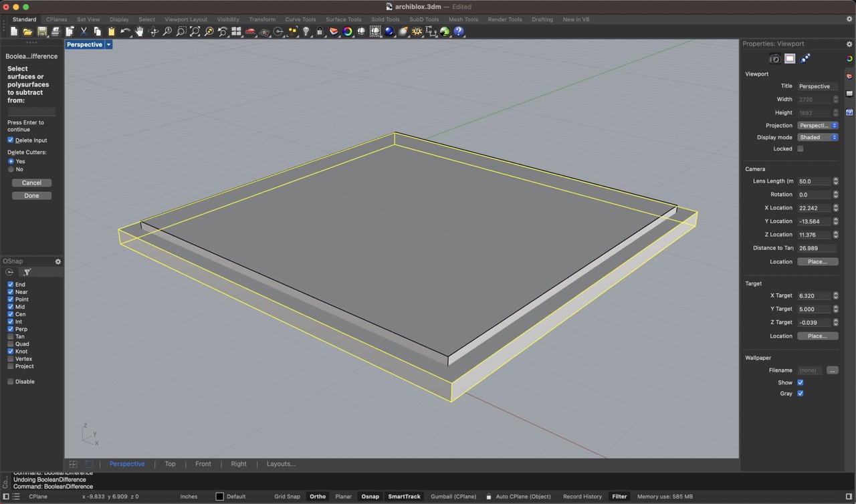Click the light bulb Hide objects icon
Viewport: 856px width, 504px height.
(x=306, y=31)
